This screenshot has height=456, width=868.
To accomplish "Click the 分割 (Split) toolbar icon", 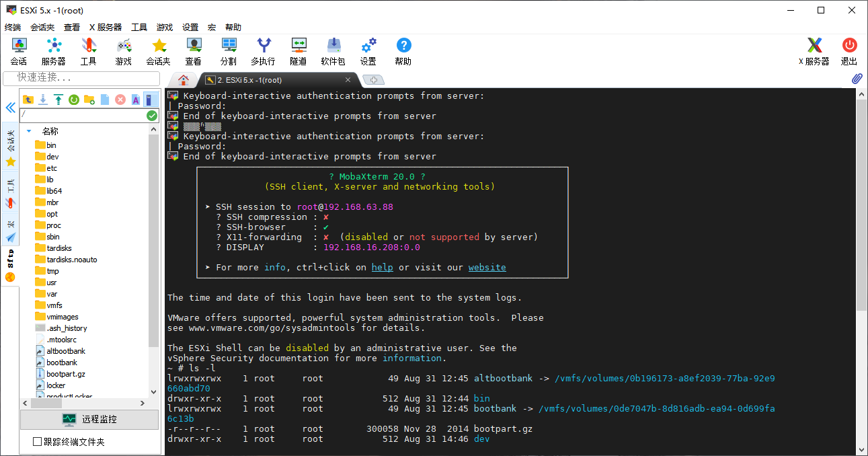I will point(229,52).
